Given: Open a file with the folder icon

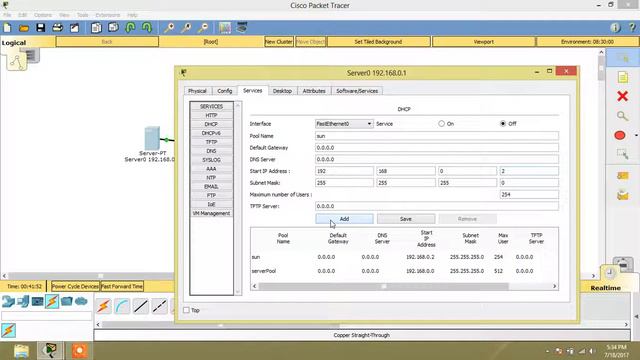Looking at the screenshot, I should tap(24, 28).
